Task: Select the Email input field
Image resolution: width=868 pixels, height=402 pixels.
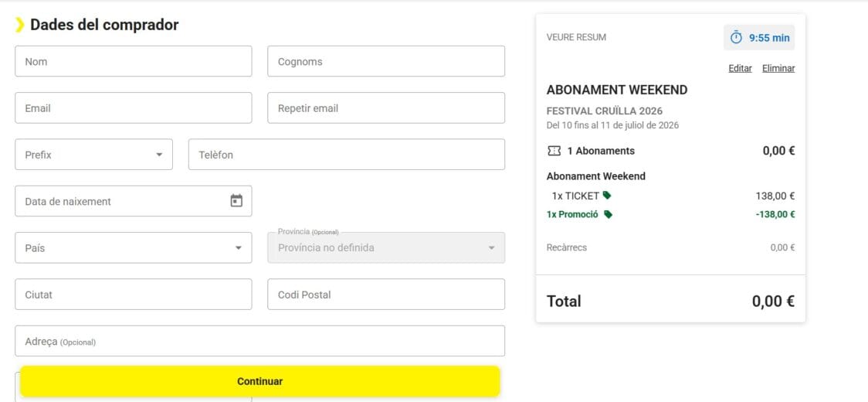Action: pos(134,107)
